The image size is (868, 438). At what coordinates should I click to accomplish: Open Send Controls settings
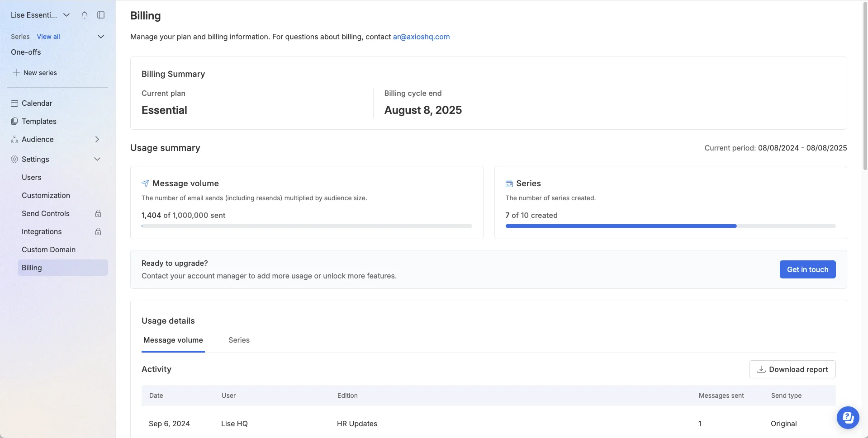46,213
